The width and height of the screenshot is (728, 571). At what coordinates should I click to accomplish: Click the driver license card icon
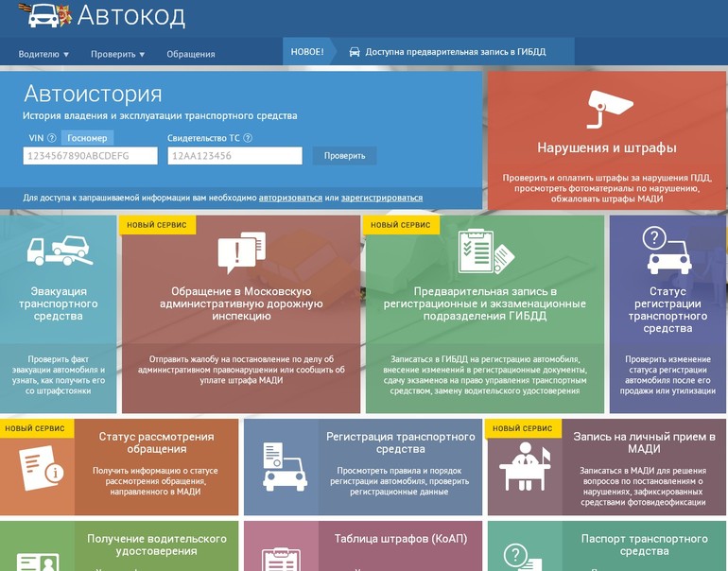tap(38, 562)
